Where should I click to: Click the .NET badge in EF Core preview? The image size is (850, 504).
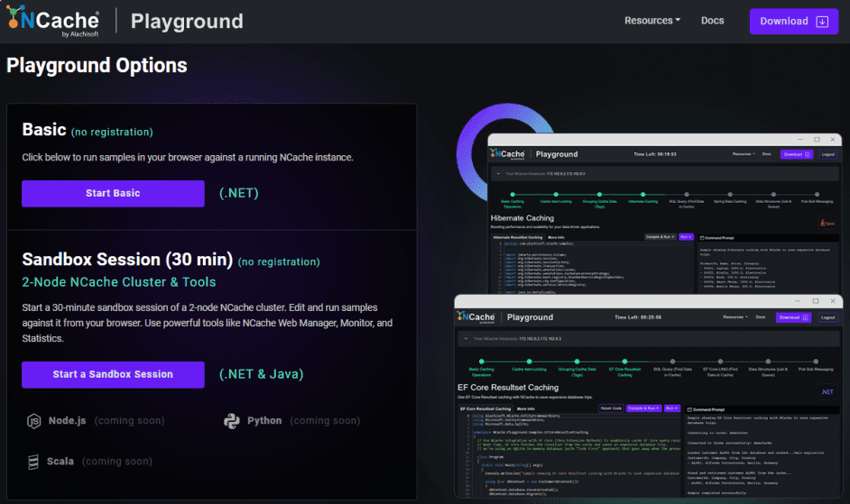pos(827,392)
